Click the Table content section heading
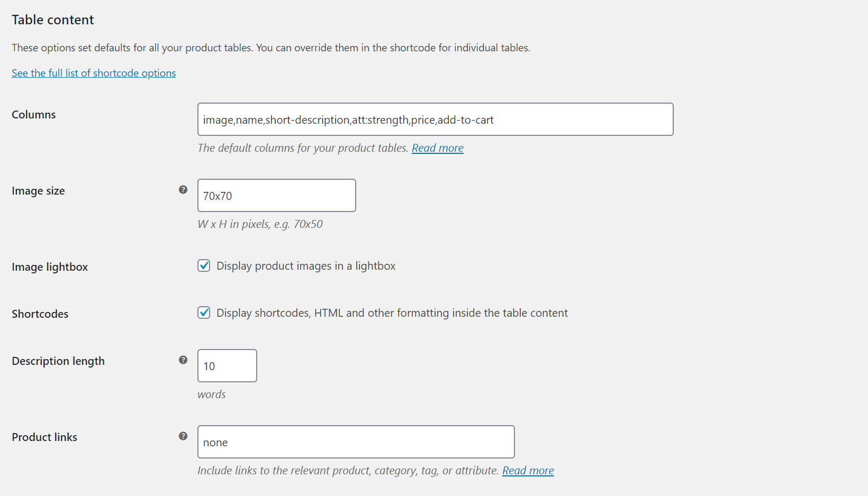This screenshot has width=868, height=496. tap(53, 20)
